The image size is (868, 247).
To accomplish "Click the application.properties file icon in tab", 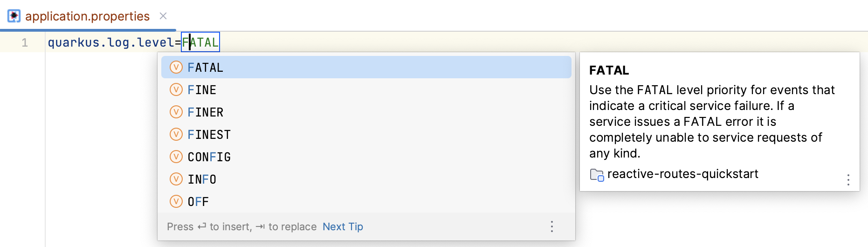I will (14, 16).
